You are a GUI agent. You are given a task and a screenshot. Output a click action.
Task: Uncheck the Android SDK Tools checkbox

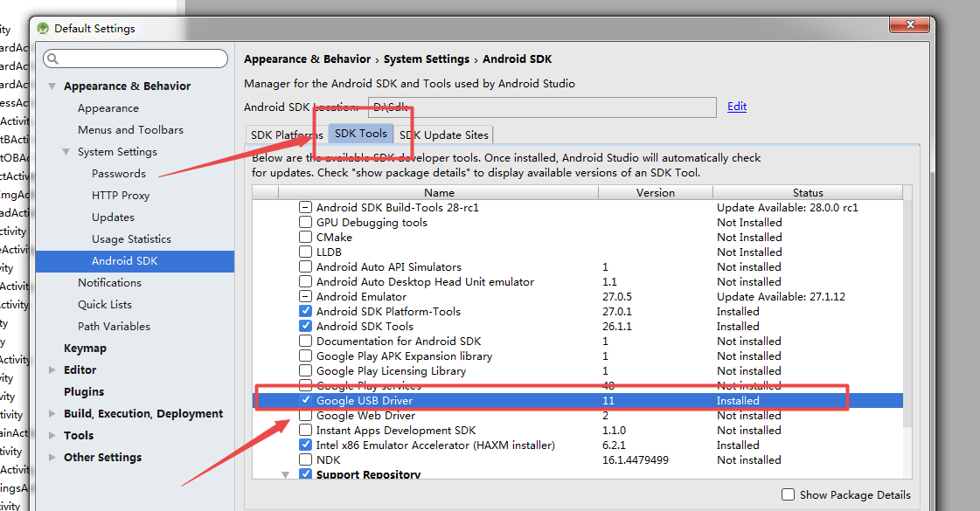305,326
